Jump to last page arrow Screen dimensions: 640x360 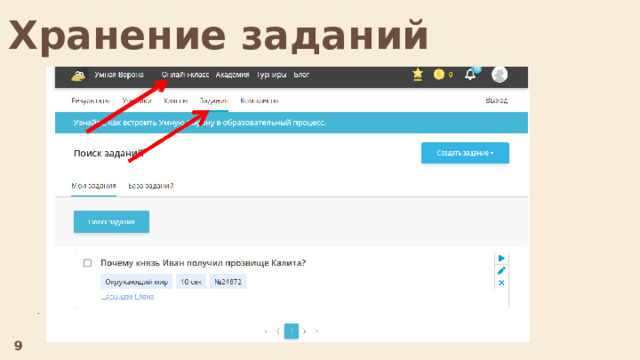click(x=317, y=331)
